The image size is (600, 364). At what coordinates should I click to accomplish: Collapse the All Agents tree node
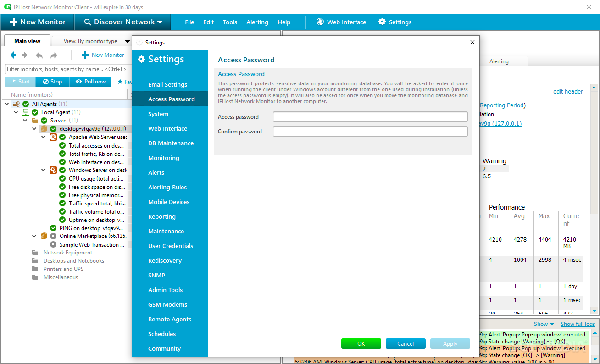coord(7,104)
